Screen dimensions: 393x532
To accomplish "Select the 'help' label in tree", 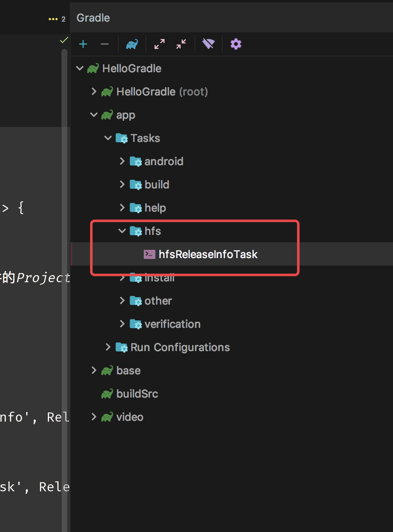I will point(155,208).
